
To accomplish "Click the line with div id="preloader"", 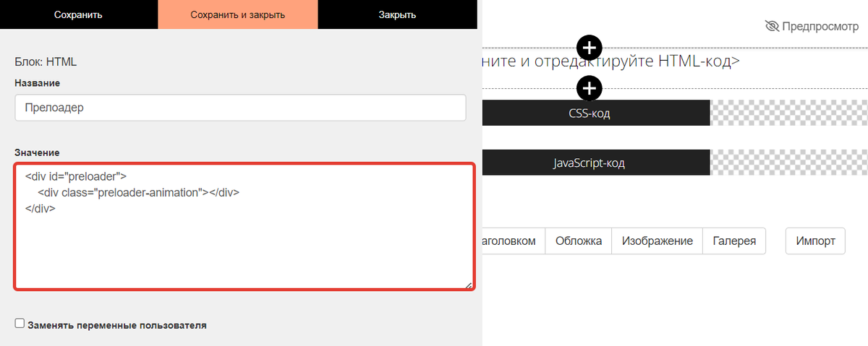I will [76, 176].
